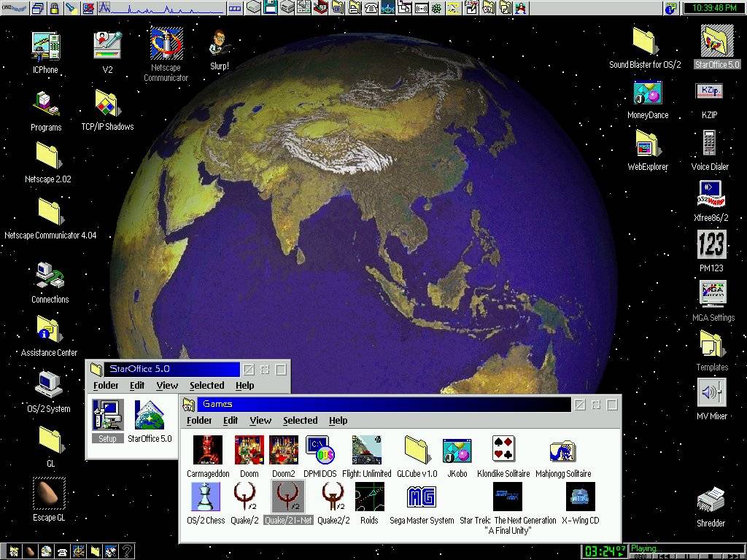Open the MGA Settings icon
The width and height of the screenshot is (747, 560).
[x=713, y=301]
